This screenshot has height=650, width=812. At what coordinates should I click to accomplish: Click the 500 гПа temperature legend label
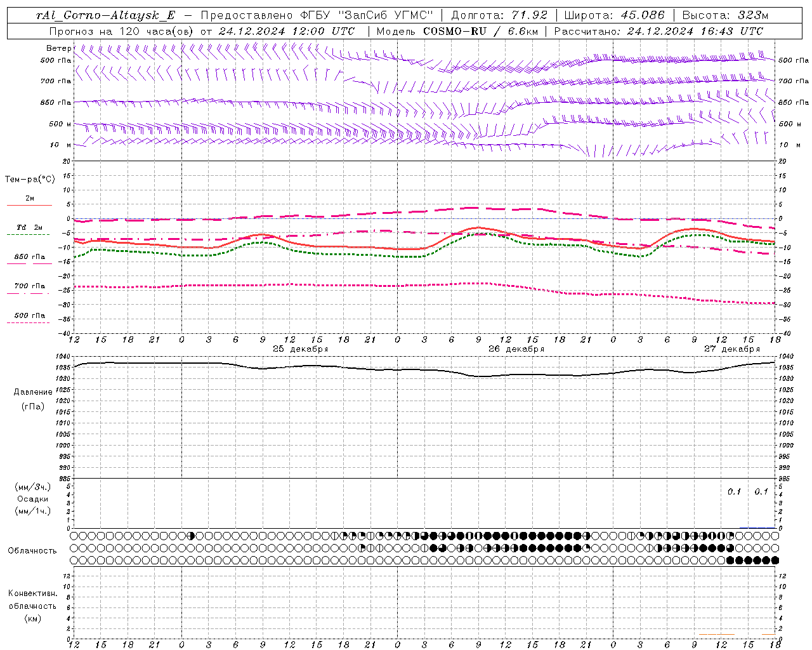coord(29,315)
